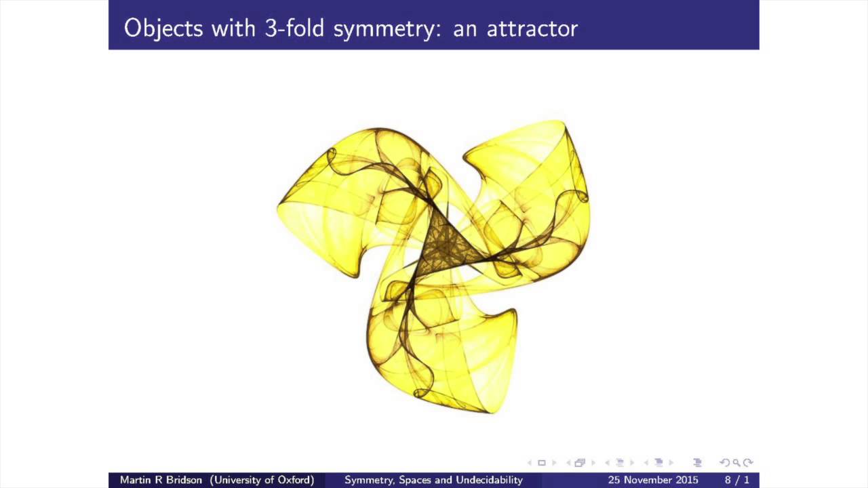Click the subsection navigation icon

[x=619, y=463]
